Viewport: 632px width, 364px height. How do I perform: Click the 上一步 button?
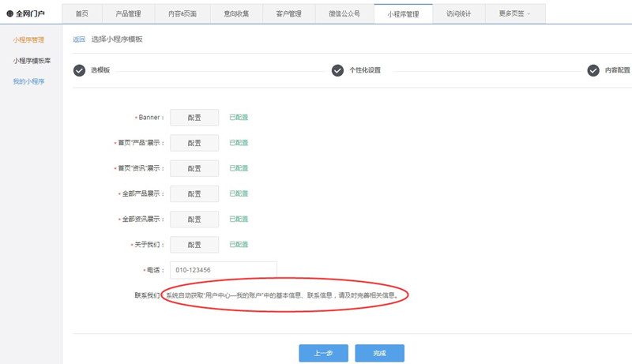click(322, 353)
